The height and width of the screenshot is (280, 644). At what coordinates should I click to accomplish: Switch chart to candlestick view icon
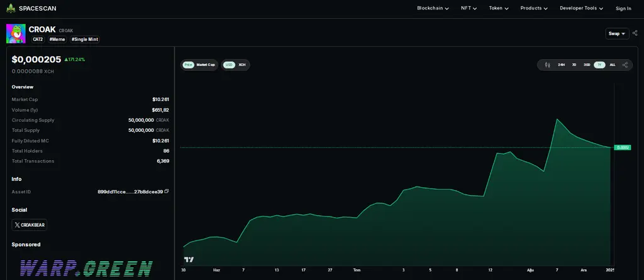(547, 65)
